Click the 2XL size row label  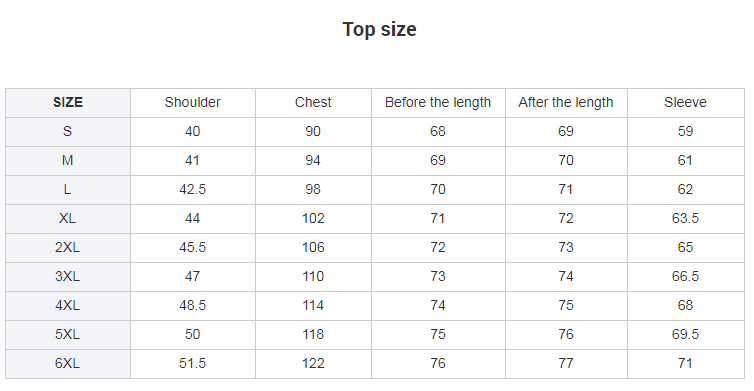68,247
